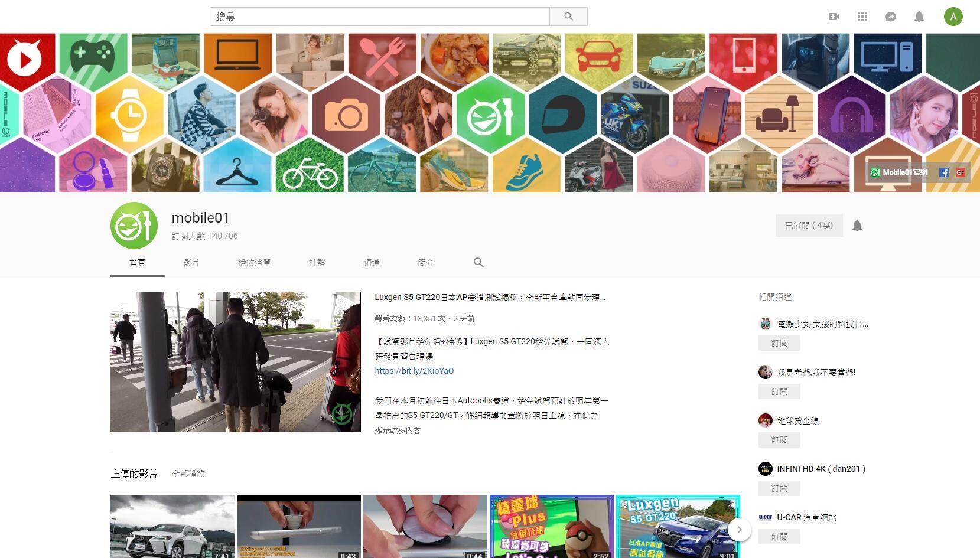Subscribe to 電獺少女 channel
The width and height of the screenshot is (980, 558).
[x=779, y=343]
